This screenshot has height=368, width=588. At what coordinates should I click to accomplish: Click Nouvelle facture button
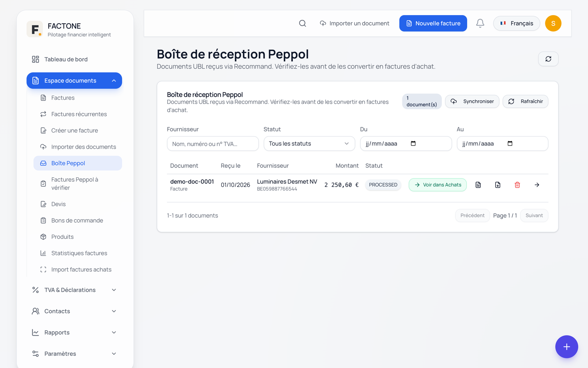point(433,23)
